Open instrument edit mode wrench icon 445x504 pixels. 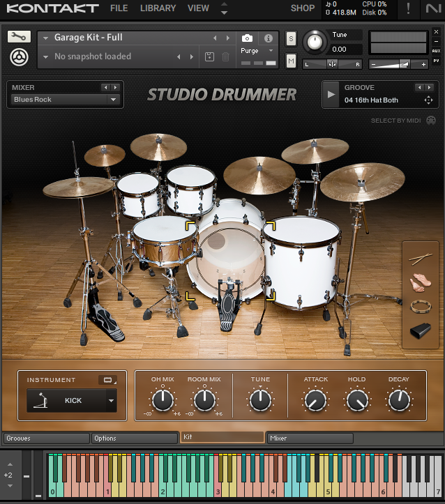tap(19, 37)
